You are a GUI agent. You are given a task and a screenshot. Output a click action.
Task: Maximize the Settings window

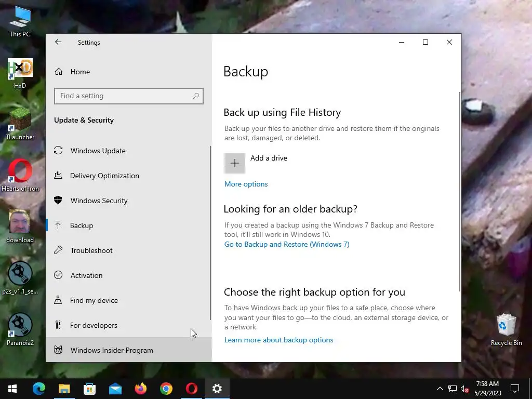425,42
